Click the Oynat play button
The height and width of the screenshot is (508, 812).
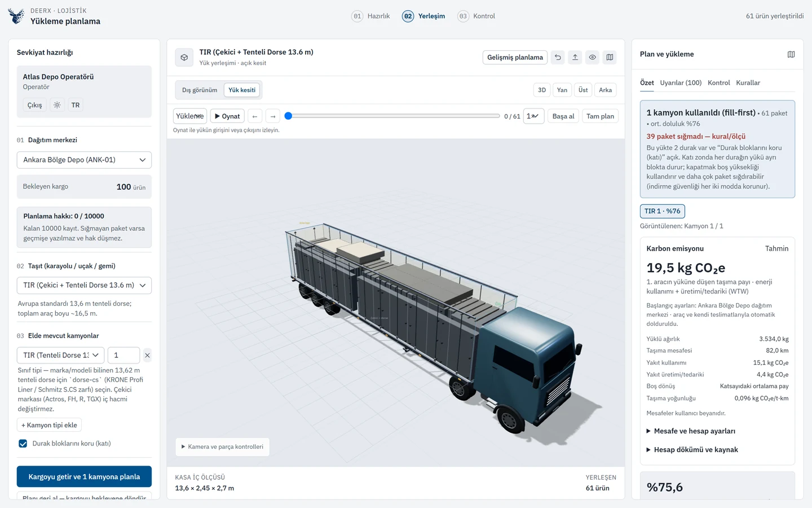pyautogui.click(x=227, y=116)
